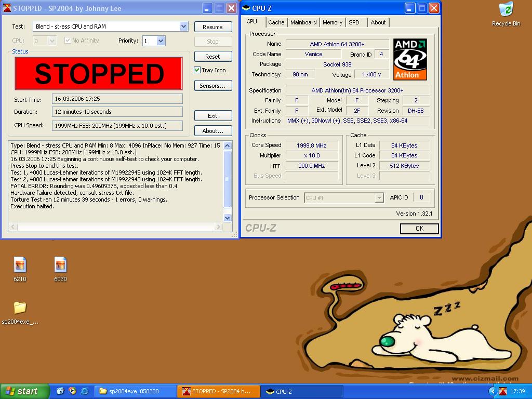Click the SP2004 tray icon near clock

(x=503, y=392)
